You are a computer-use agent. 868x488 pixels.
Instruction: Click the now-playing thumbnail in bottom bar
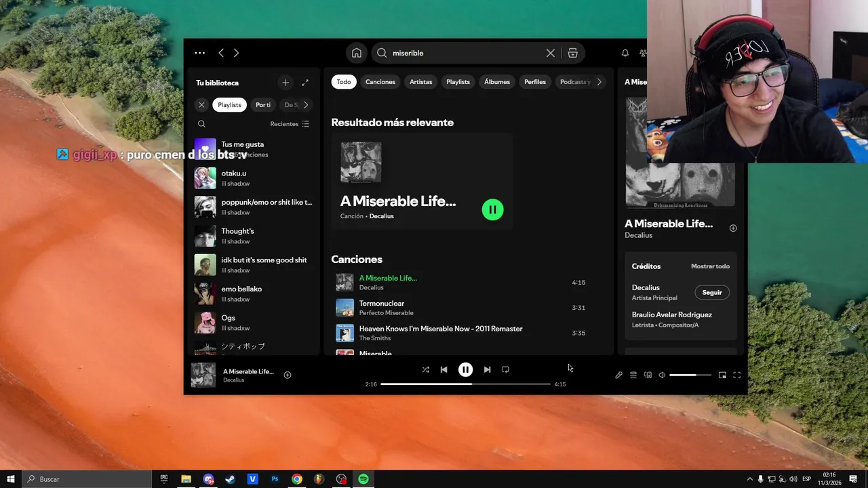[203, 375]
